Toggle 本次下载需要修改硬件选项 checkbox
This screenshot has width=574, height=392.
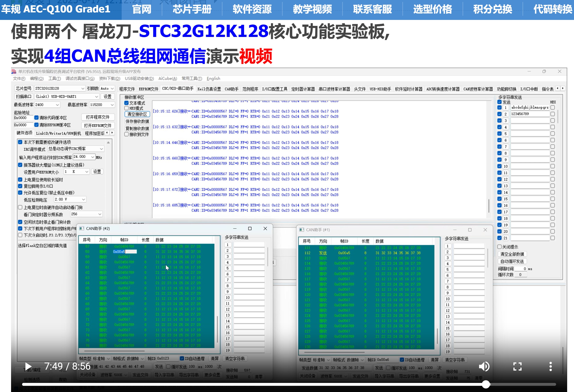click(x=20, y=142)
